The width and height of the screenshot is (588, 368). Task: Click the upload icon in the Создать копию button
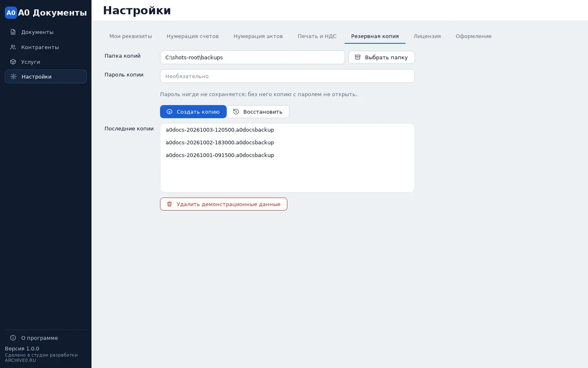click(170, 112)
